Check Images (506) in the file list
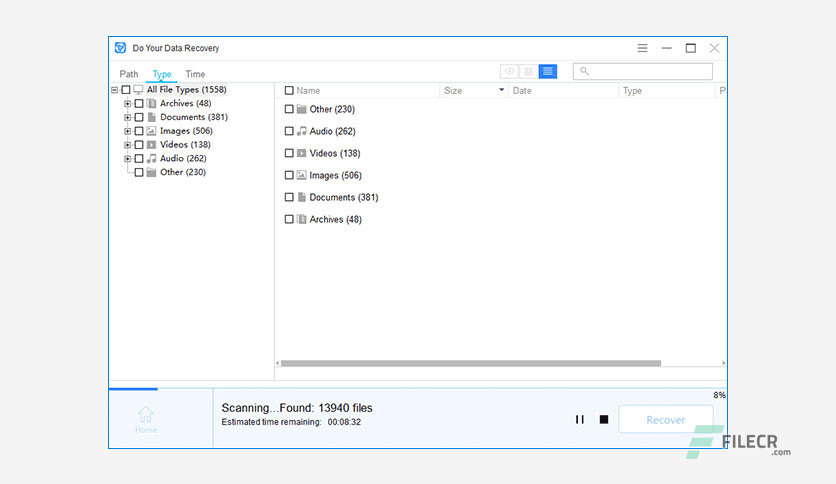Viewport: 836px width, 484px height. pyautogui.click(x=289, y=175)
